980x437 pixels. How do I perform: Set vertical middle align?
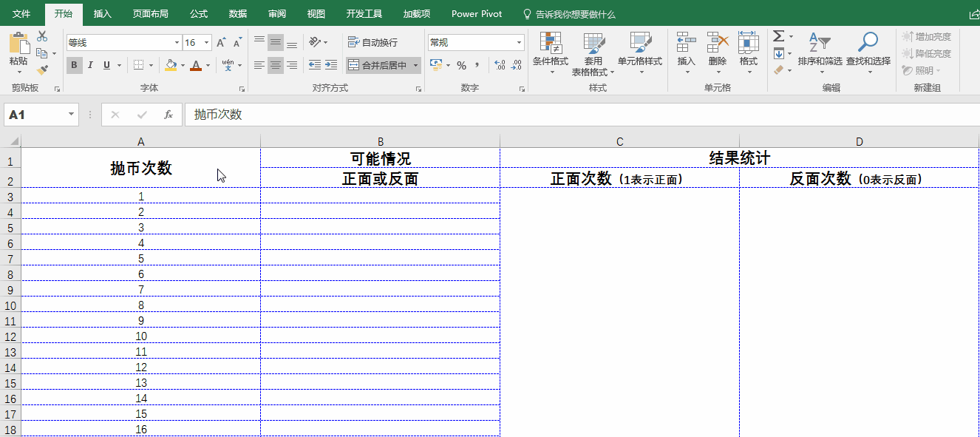(x=275, y=42)
